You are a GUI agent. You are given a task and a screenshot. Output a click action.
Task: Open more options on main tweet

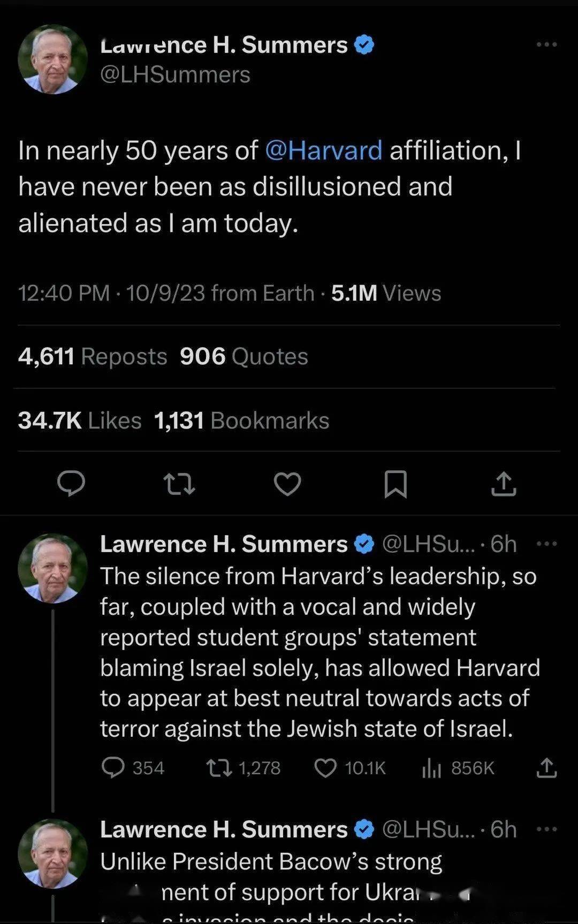pos(546,44)
